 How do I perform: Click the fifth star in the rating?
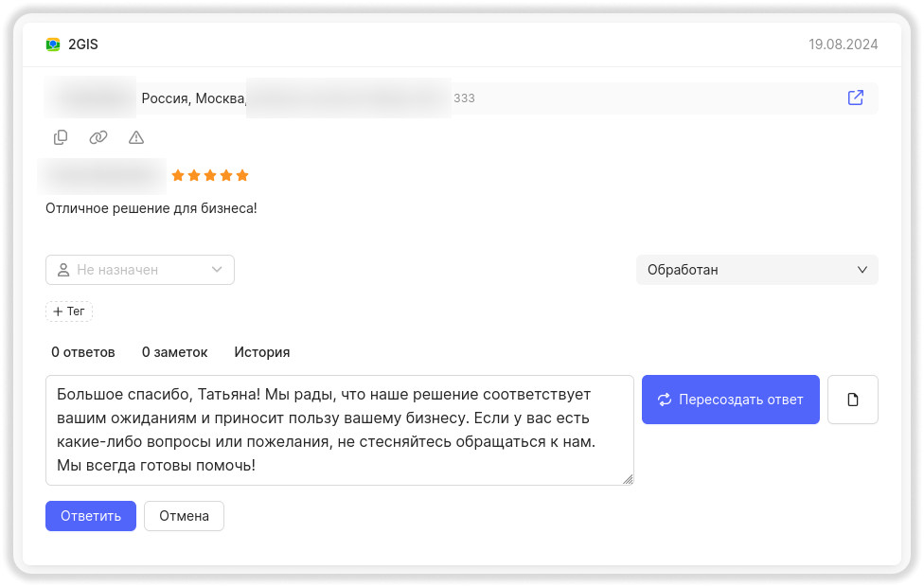[x=242, y=175]
